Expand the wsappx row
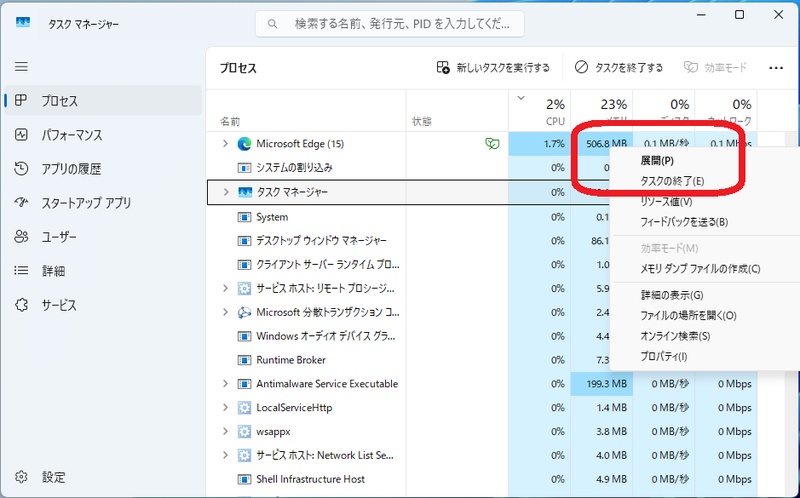Viewport: 800px width, 498px height. pyautogui.click(x=225, y=432)
